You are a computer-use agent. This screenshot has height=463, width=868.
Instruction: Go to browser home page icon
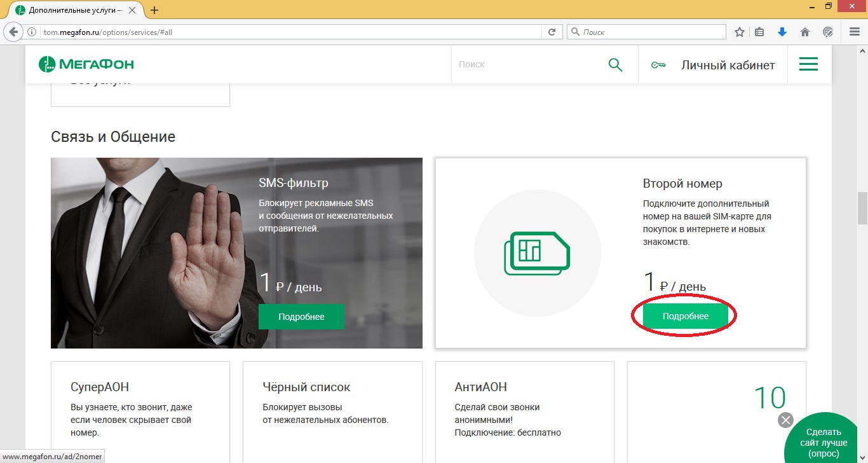tap(805, 32)
